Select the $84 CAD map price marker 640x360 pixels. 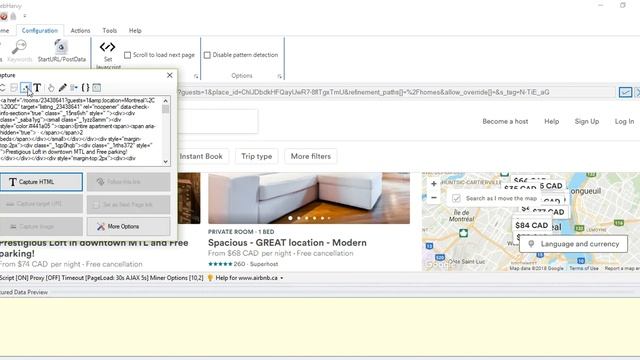click(x=531, y=225)
